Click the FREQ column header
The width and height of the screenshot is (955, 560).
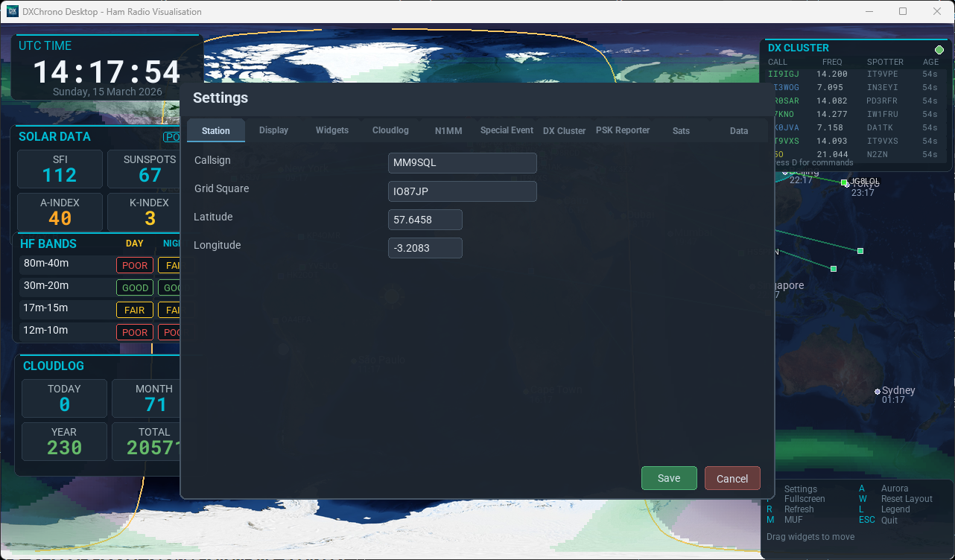(832, 62)
